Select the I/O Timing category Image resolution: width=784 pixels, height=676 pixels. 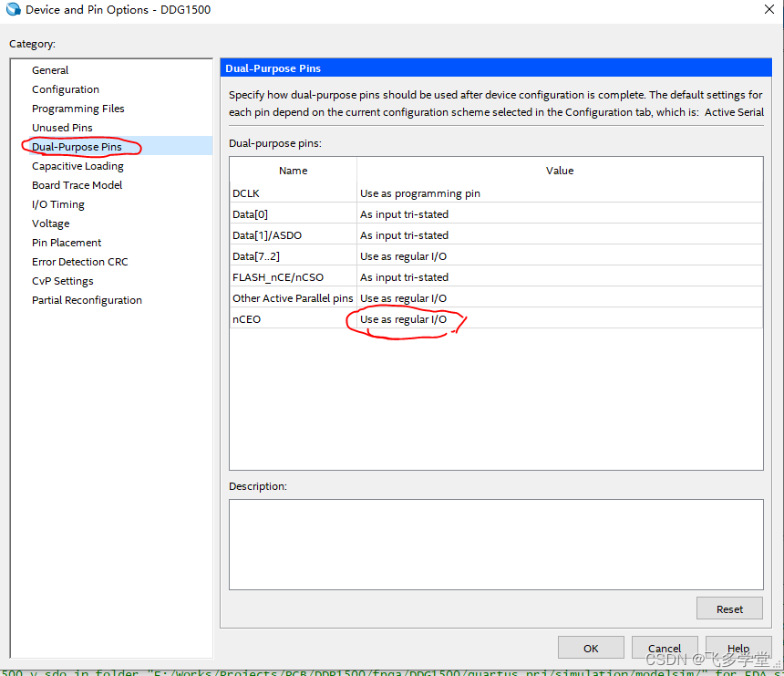[x=57, y=203]
